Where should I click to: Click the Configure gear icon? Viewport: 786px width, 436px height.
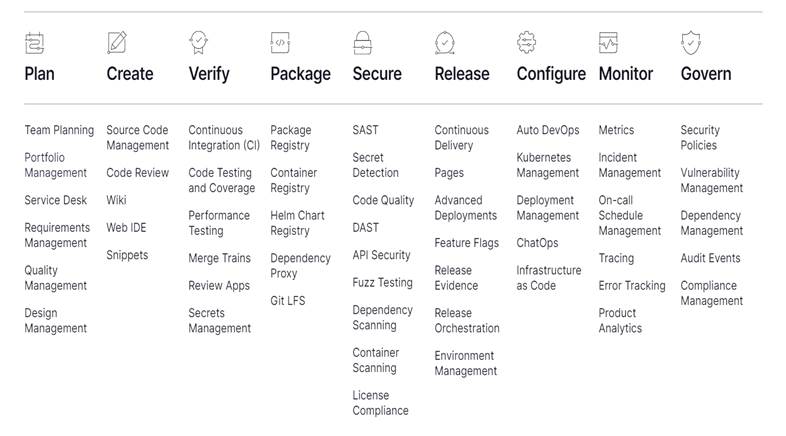[527, 43]
